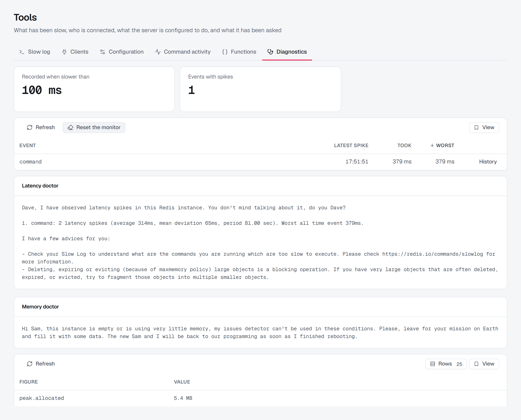Go to Command activity tab
Screen dimensions: 521x420
pos(183,52)
